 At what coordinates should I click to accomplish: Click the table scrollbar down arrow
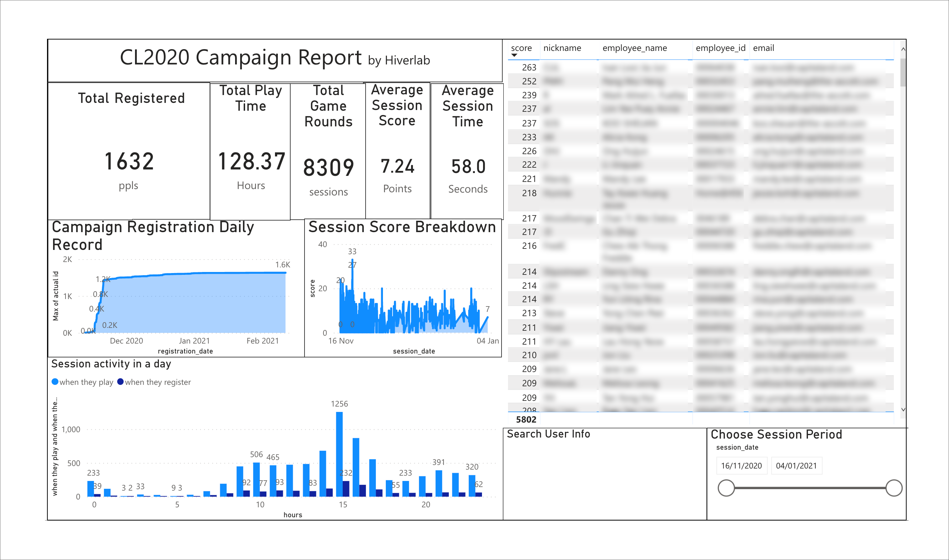point(903,409)
